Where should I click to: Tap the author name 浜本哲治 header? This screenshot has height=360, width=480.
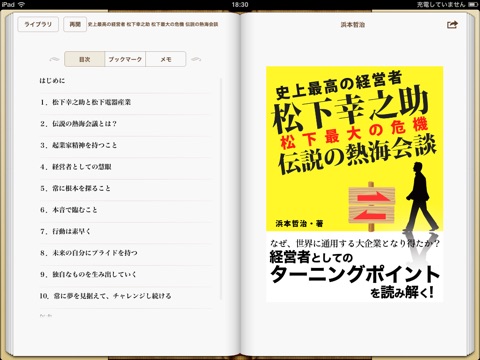coord(353,25)
